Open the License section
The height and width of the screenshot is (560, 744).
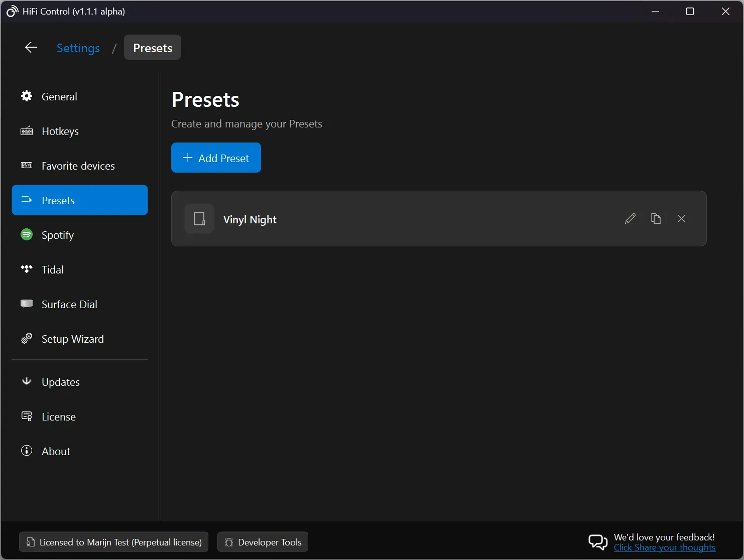click(x=58, y=416)
